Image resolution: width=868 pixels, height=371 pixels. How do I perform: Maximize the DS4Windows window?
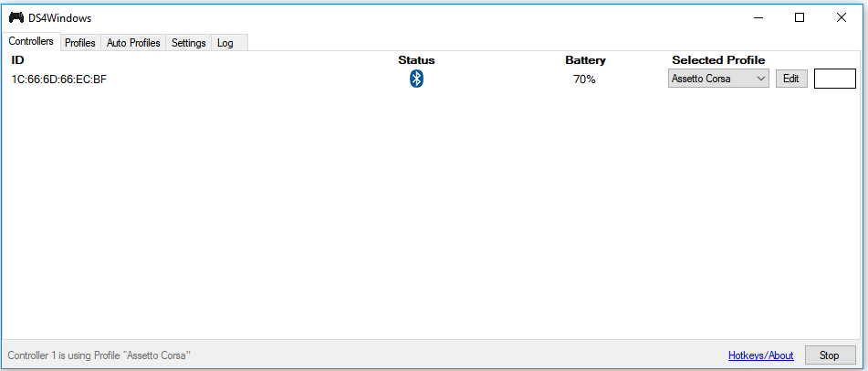point(800,17)
